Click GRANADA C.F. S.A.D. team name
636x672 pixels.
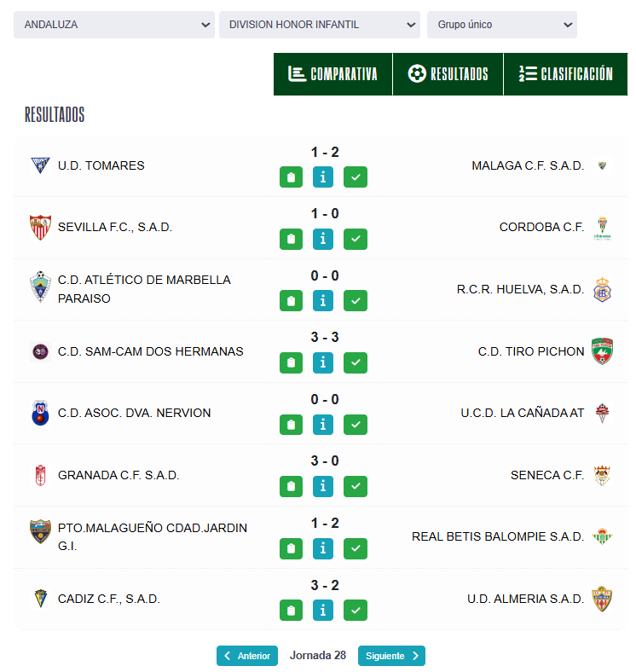pyautogui.click(x=119, y=475)
